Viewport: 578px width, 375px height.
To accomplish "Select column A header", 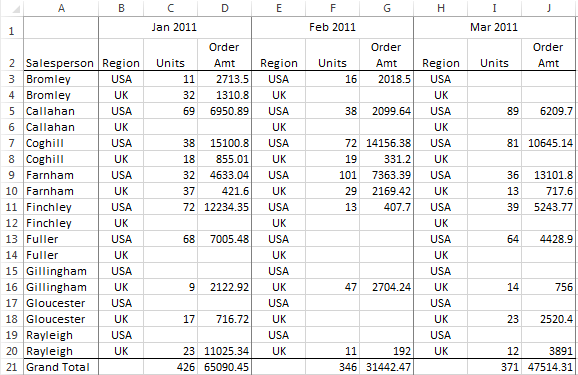I will pyautogui.click(x=61, y=8).
